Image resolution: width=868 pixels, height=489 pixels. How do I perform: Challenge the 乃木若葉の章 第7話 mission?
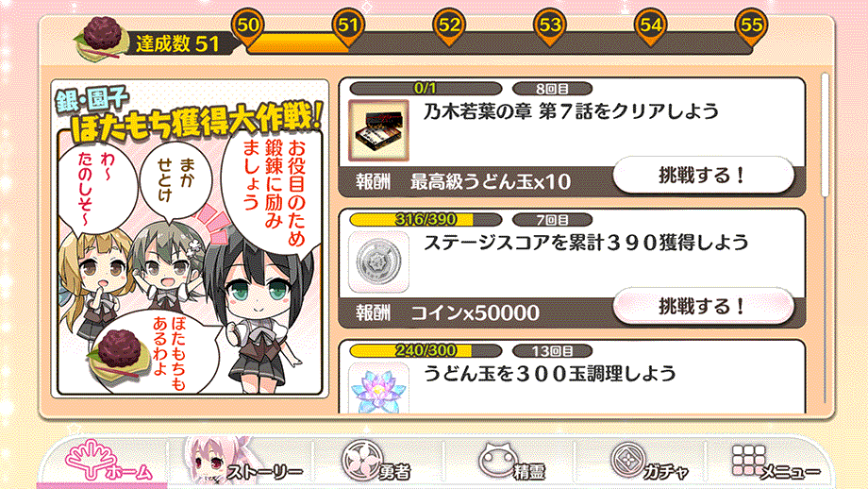click(x=703, y=176)
